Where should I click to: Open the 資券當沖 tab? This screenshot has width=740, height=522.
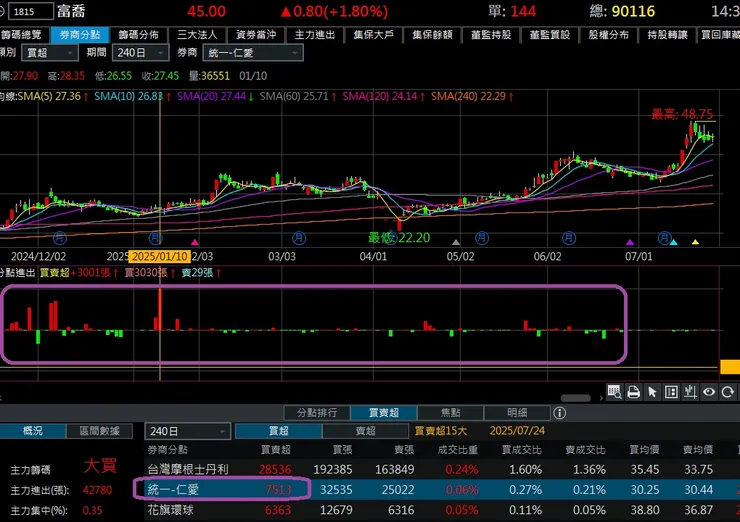256,34
